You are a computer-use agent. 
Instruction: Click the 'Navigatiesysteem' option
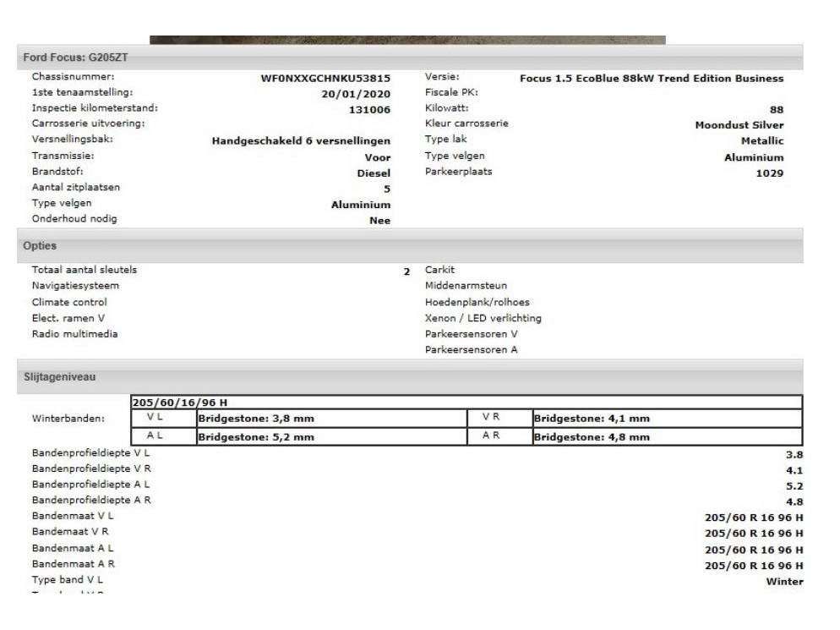(75, 286)
